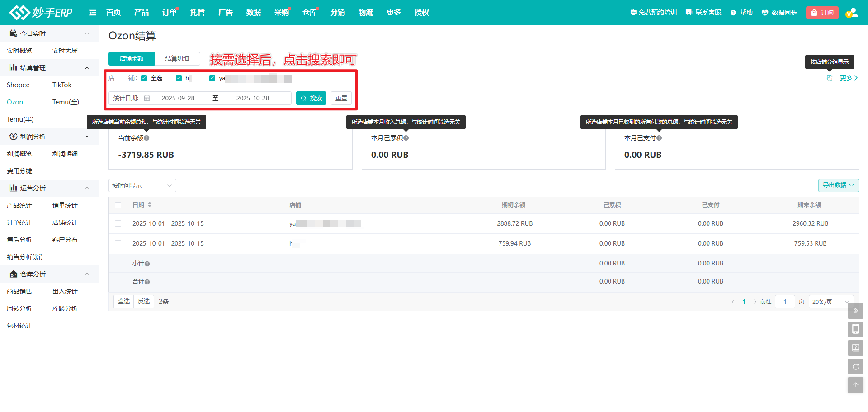Open the 订单 top menu
This screenshot has width=868, height=412.
click(x=169, y=13)
